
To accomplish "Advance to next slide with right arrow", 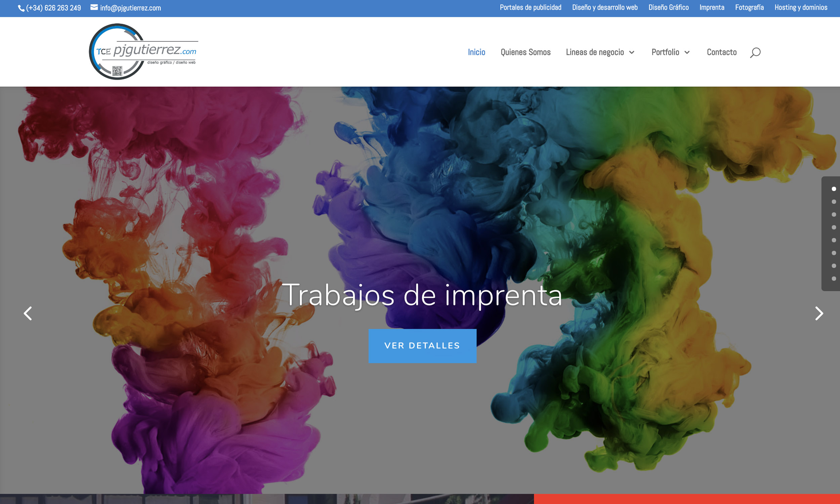I will click(x=819, y=313).
